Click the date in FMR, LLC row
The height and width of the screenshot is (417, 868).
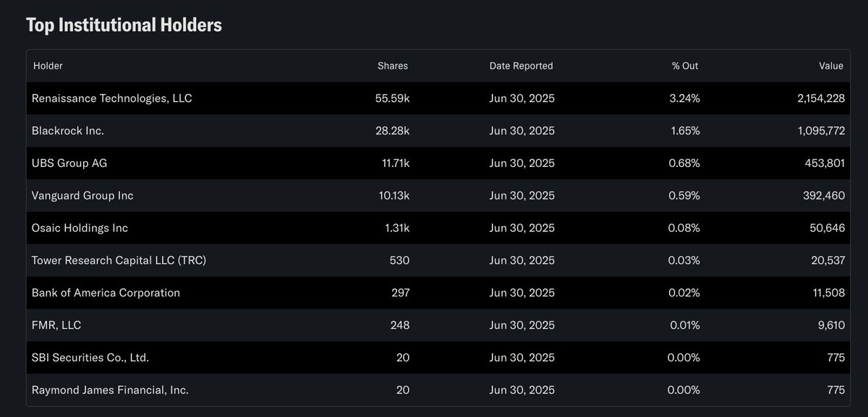[522, 325]
